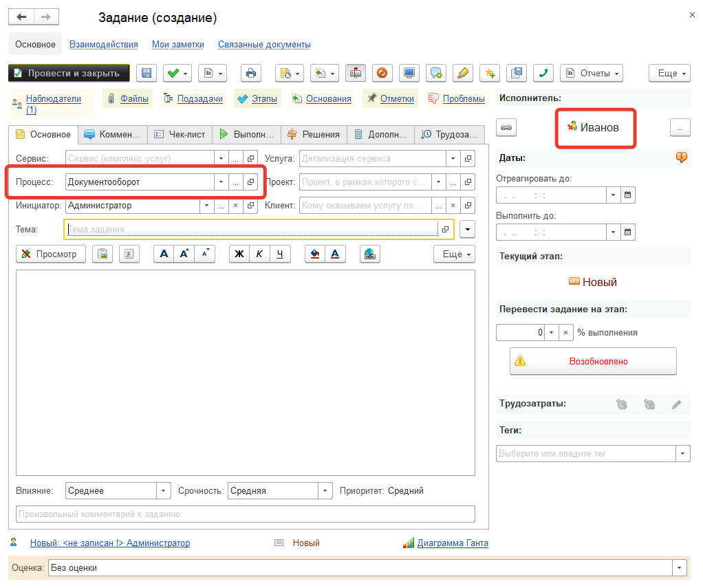Click the chain link icon beside Иванов
Viewport: 703px width, 588px height.
(506, 127)
